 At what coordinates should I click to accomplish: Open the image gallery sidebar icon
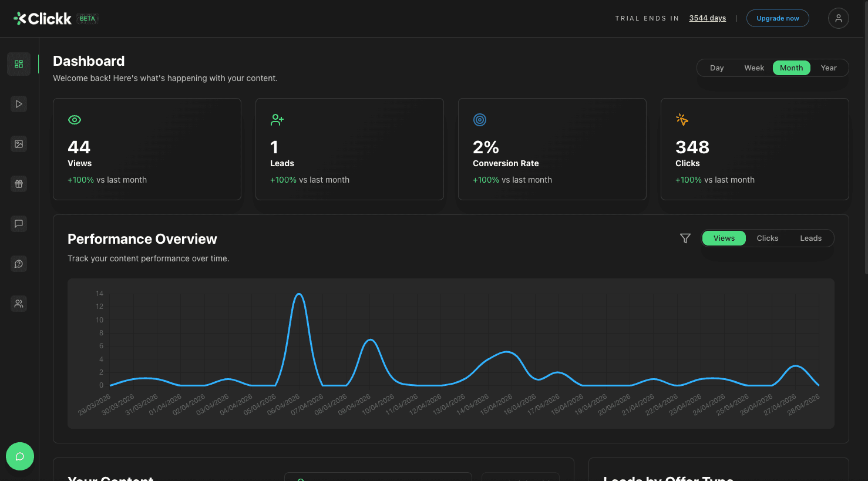(x=19, y=144)
